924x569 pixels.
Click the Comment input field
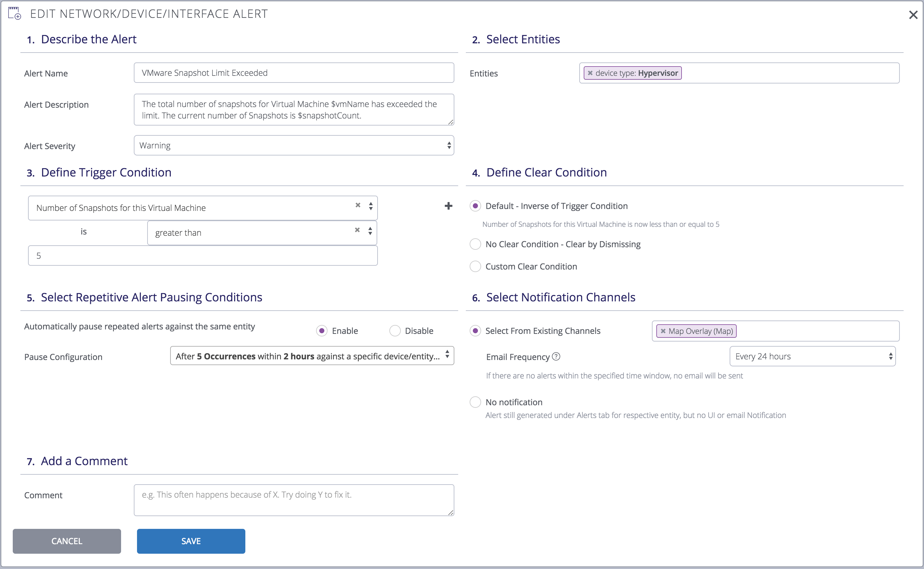click(x=293, y=500)
